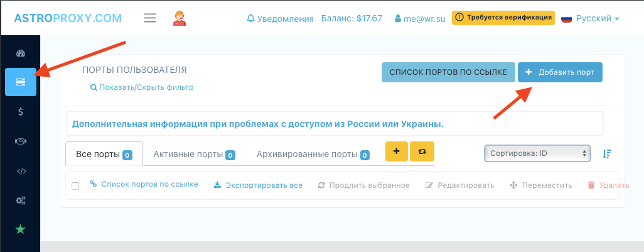
Task: Tick the select-all ports checkbox
Action: (x=75, y=186)
